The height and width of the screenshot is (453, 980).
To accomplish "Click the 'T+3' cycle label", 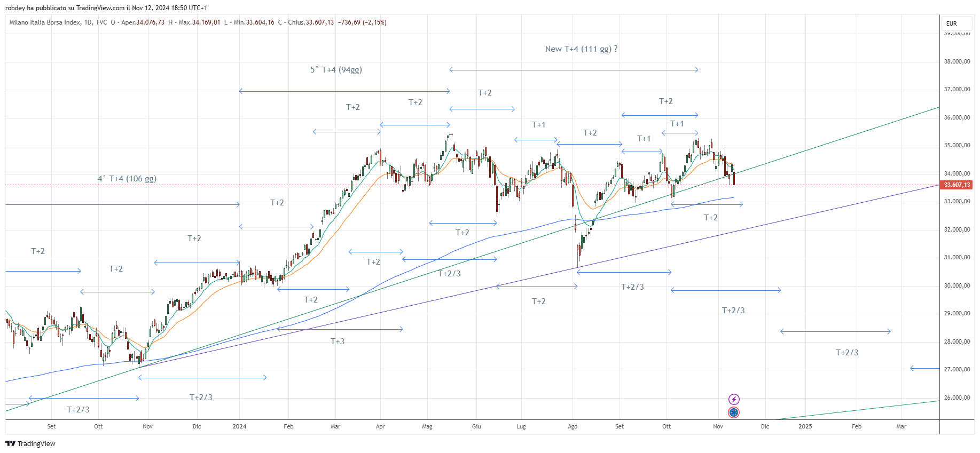I will coord(338,341).
